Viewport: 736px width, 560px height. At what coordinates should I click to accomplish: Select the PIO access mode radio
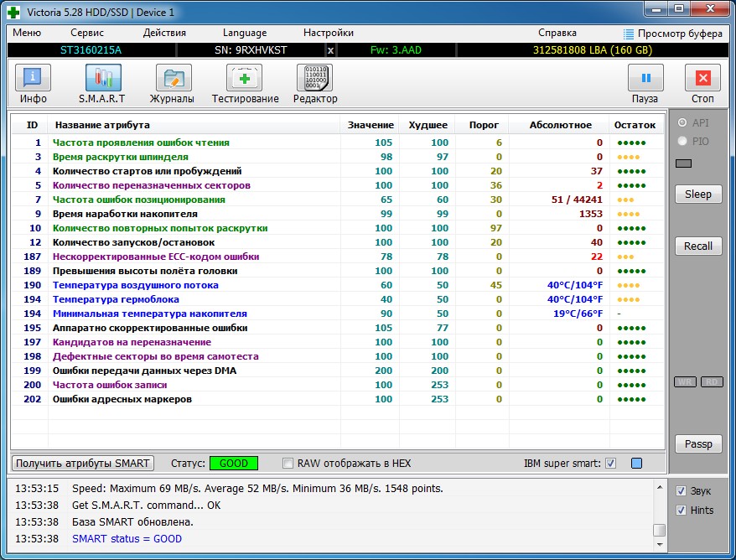[x=682, y=142]
